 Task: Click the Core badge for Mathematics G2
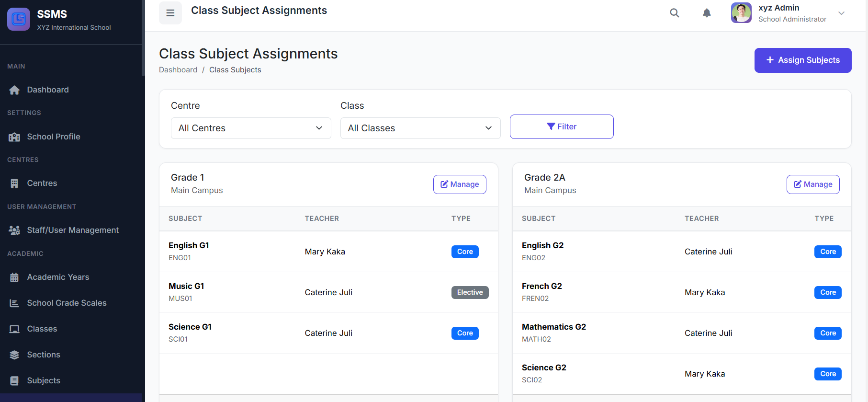[x=828, y=333]
